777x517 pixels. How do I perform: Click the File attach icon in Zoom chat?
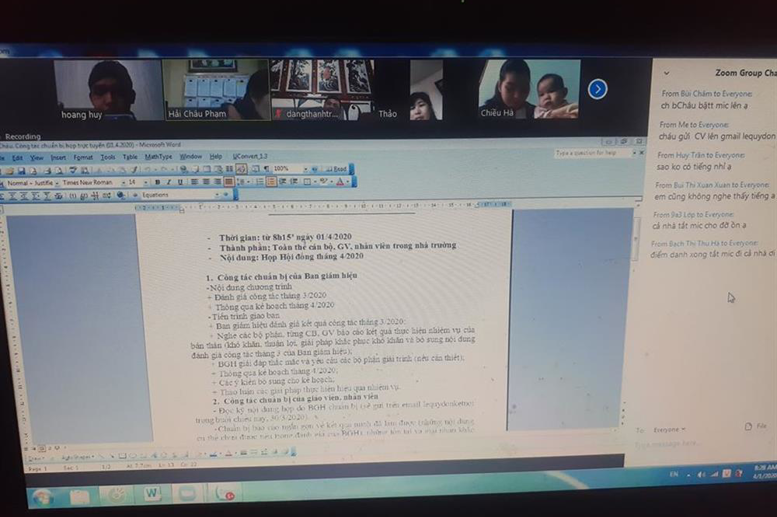756,426
